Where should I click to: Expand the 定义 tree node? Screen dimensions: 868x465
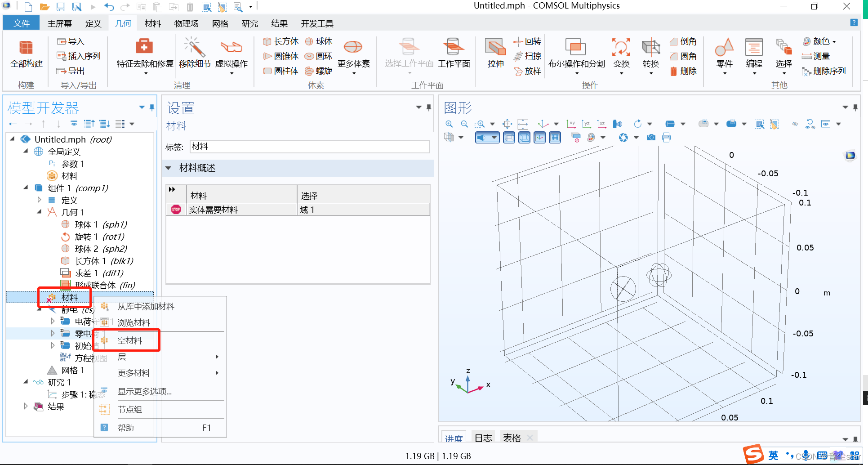39,200
